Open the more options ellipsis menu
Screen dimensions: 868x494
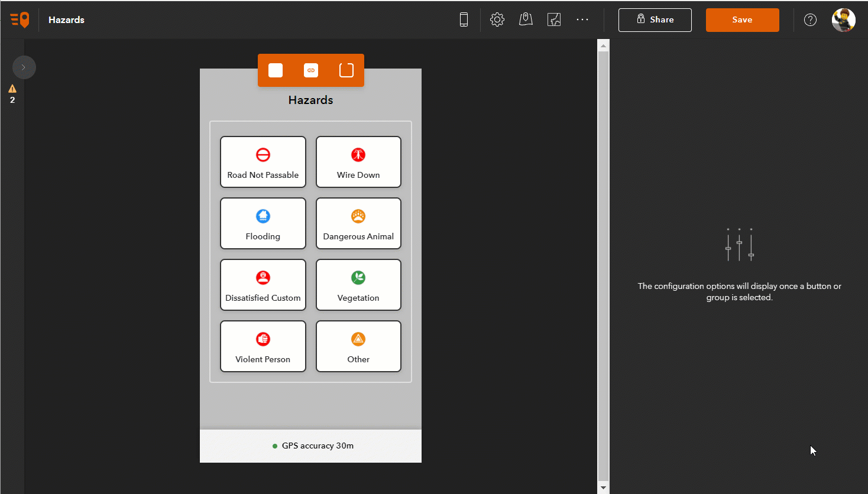[582, 19]
